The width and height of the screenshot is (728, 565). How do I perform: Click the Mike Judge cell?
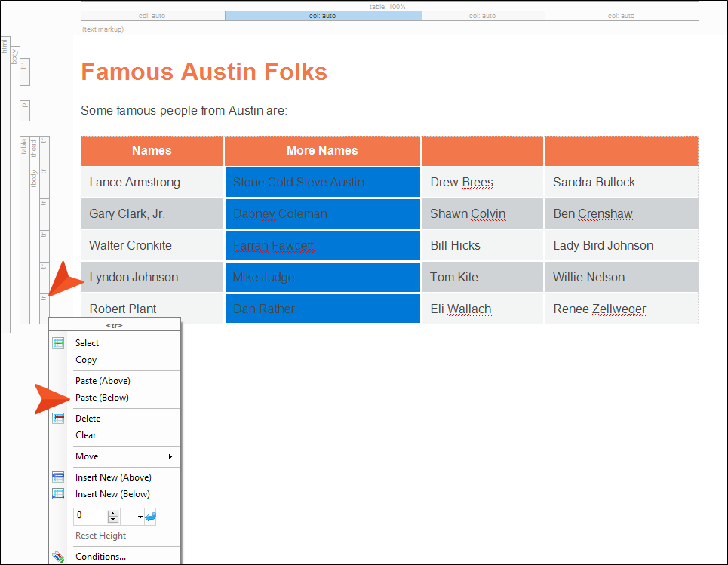pyautogui.click(x=323, y=277)
